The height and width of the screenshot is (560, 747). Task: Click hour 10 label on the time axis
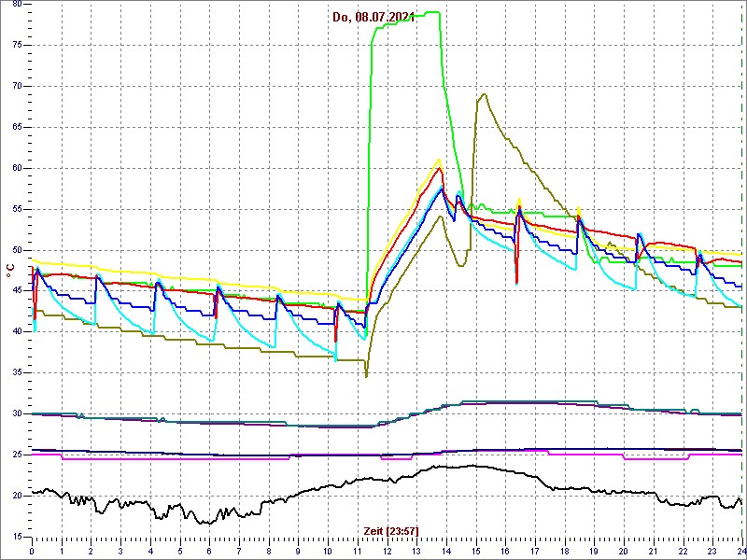(x=328, y=551)
